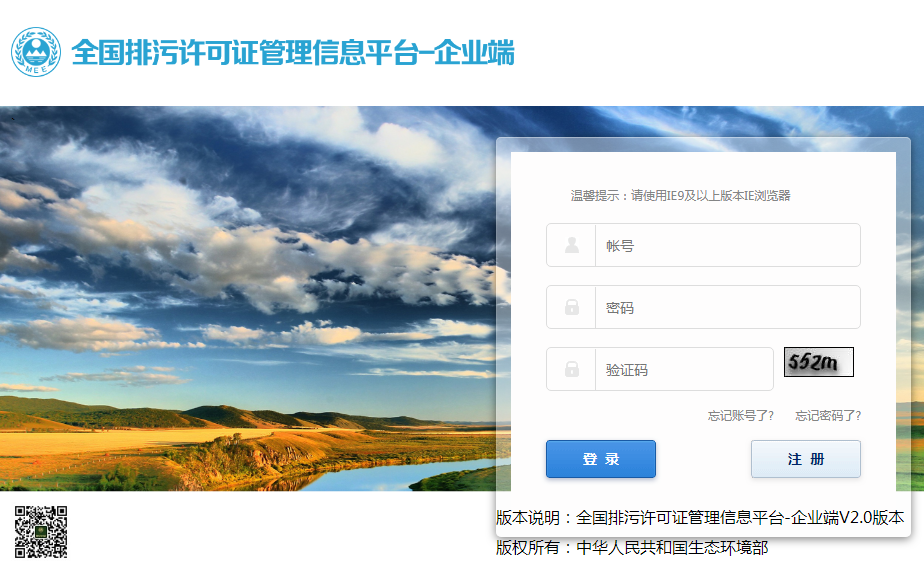Click the 版本说明 version description line

[x=700, y=518]
